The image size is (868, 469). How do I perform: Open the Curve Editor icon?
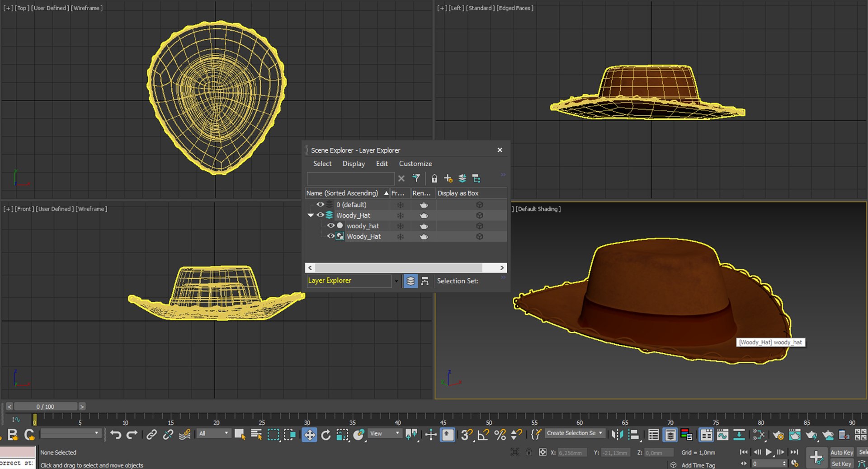click(722, 435)
